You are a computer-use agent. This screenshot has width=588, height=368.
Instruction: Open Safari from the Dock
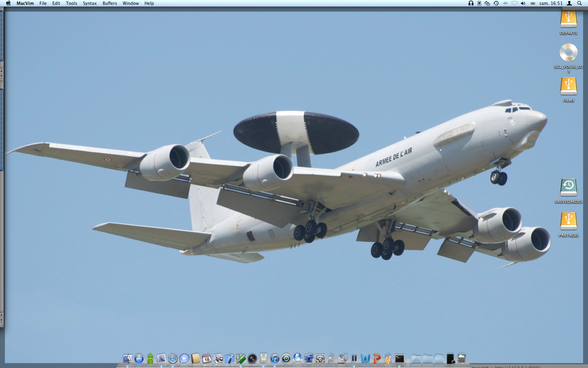pyautogui.click(x=173, y=358)
